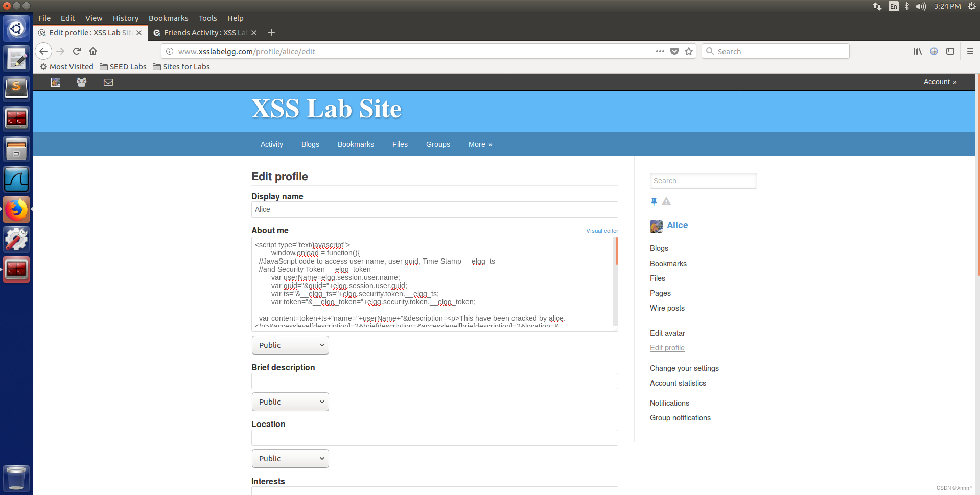Open the text editor dock icon

(x=16, y=59)
